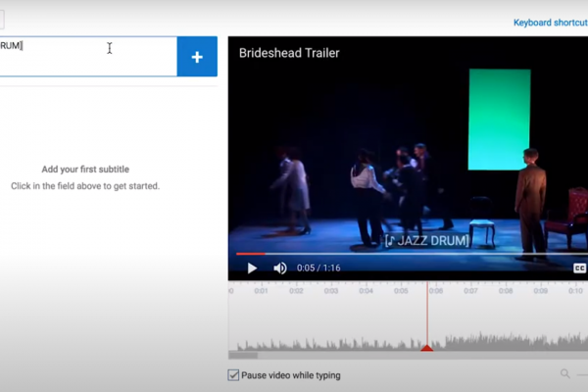The height and width of the screenshot is (392, 588).
Task: Seek on the video progress bar
Action: 392,255
